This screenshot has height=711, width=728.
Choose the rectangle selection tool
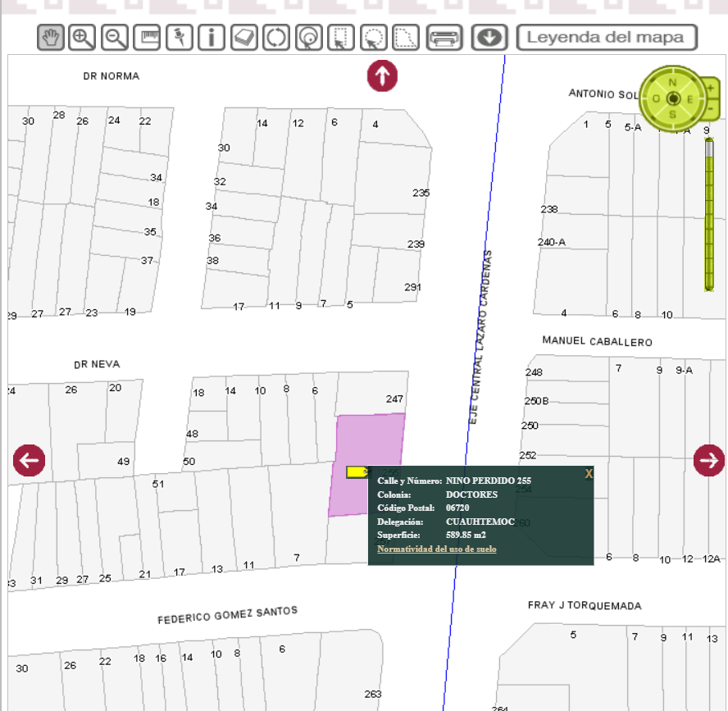tap(341, 38)
